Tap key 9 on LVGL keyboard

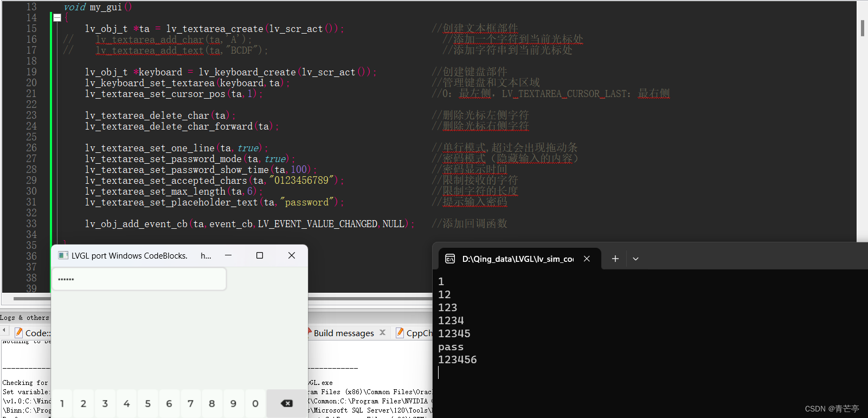(233, 403)
